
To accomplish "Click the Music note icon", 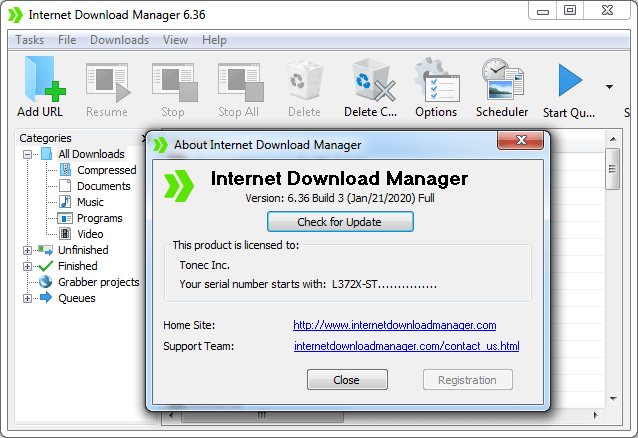I will coord(65,202).
